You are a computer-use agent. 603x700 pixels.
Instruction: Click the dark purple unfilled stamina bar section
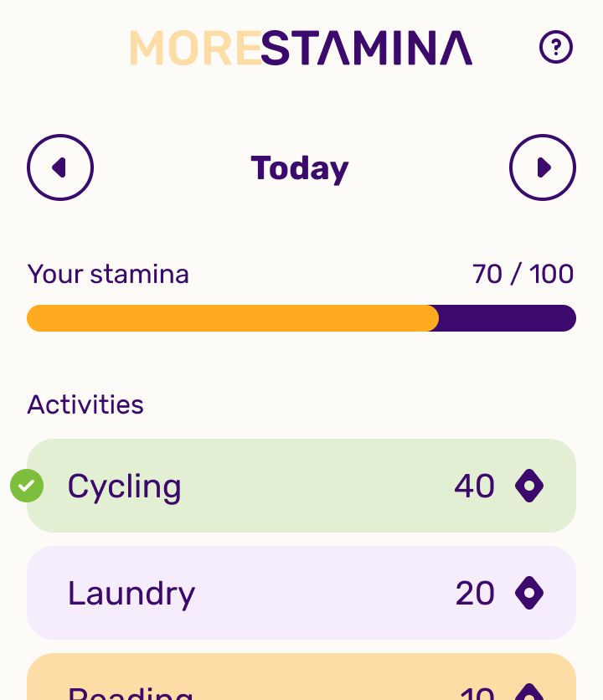508,318
